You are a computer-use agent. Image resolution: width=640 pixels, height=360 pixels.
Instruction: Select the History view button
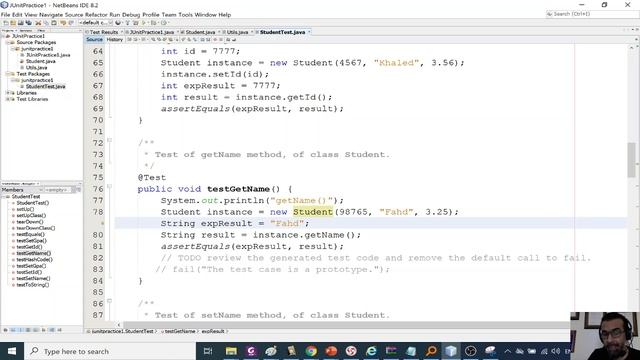coord(114,40)
